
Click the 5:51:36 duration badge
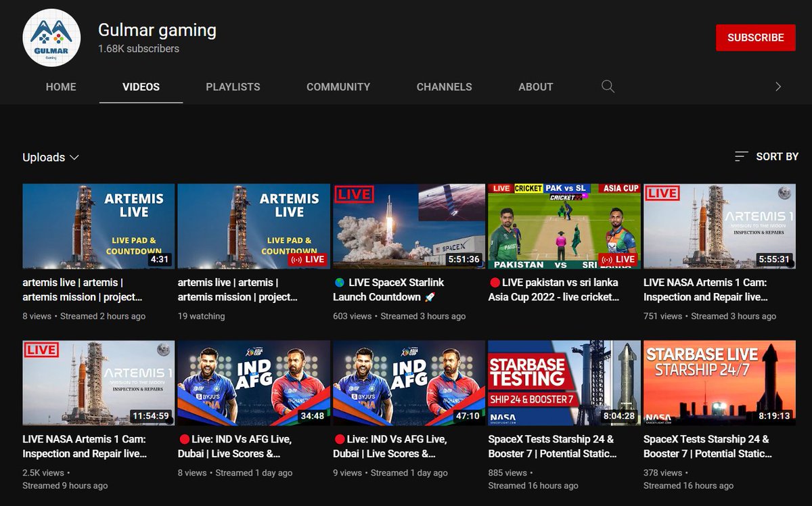(x=464, y=259)
